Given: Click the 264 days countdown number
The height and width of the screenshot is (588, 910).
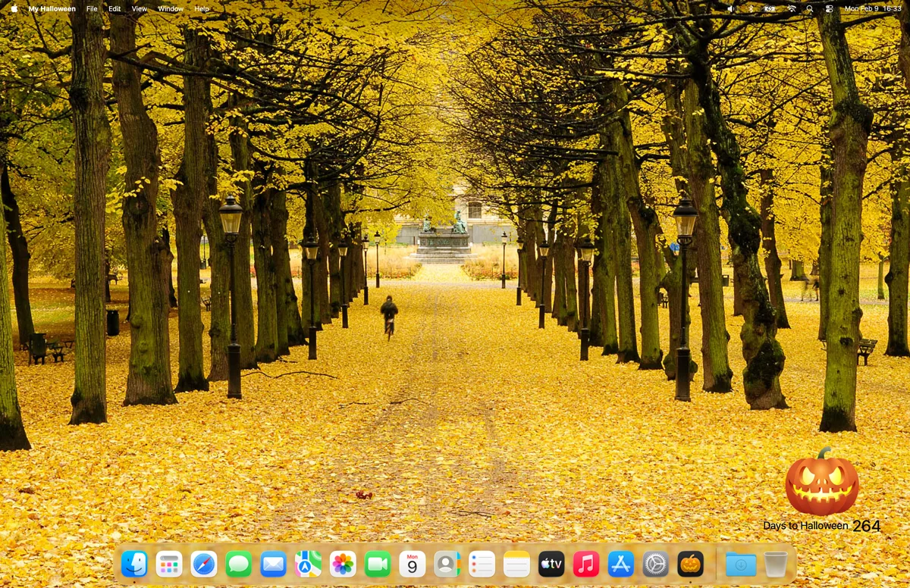Looking at the screenshot, I should [x=867, y=526].
